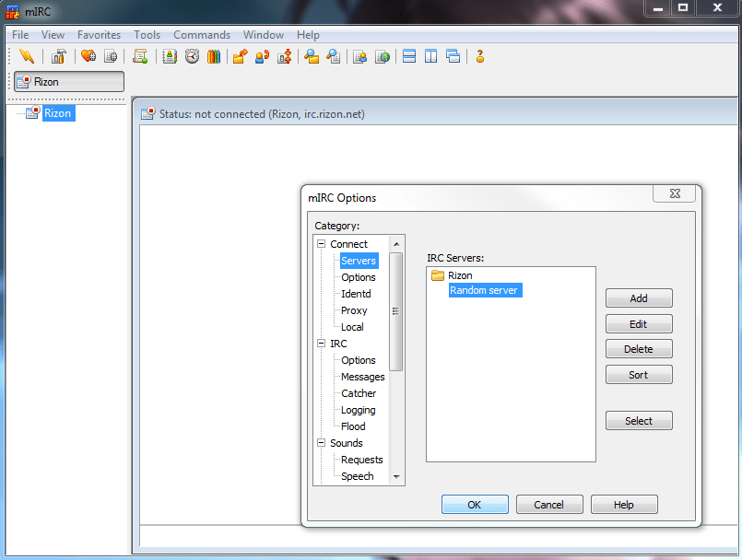Open the Window menu
The width and height of the screenshot is (742, 560).
click(x=263, y=35)
